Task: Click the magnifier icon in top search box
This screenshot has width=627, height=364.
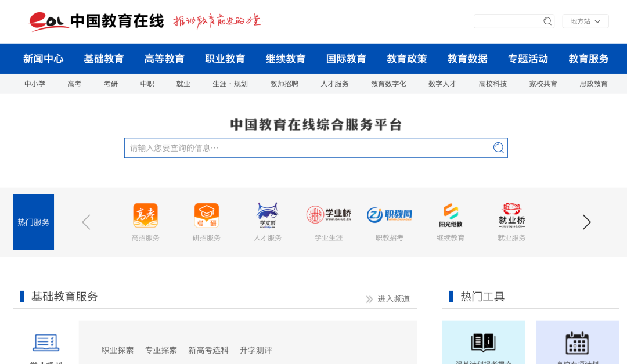Action: click(x=547, y=21)
